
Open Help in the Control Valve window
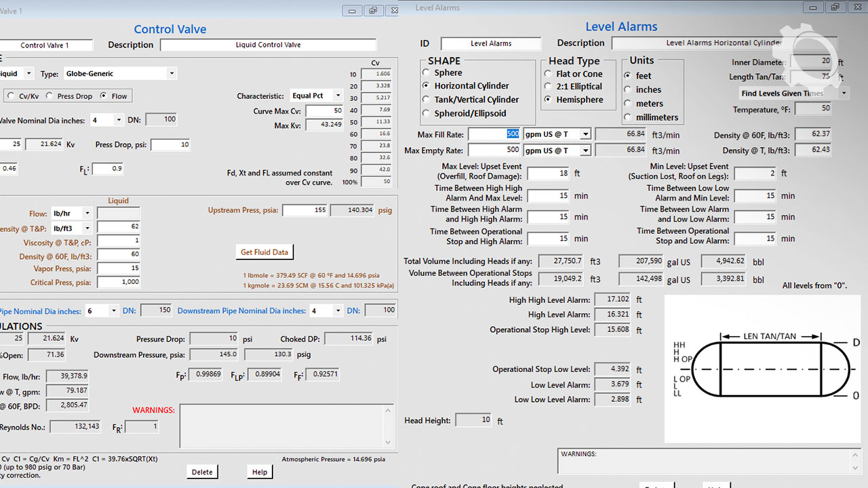pos(260,472)
